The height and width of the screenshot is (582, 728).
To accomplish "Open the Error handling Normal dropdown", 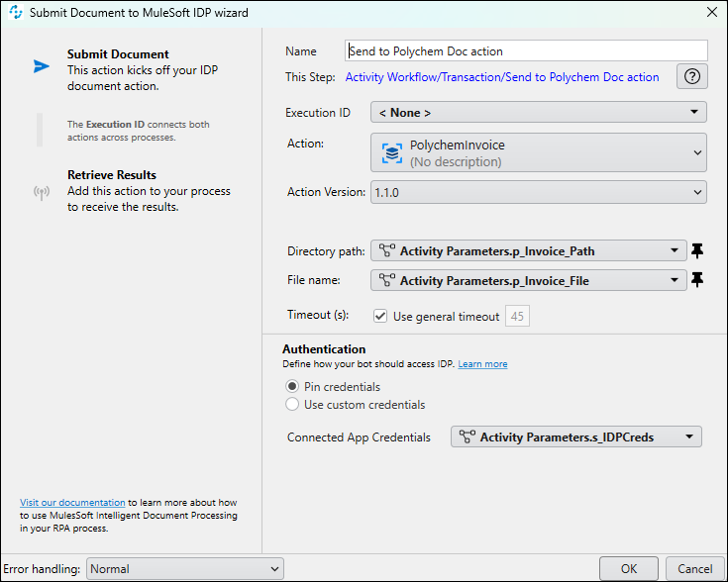I will click(185, 568).
